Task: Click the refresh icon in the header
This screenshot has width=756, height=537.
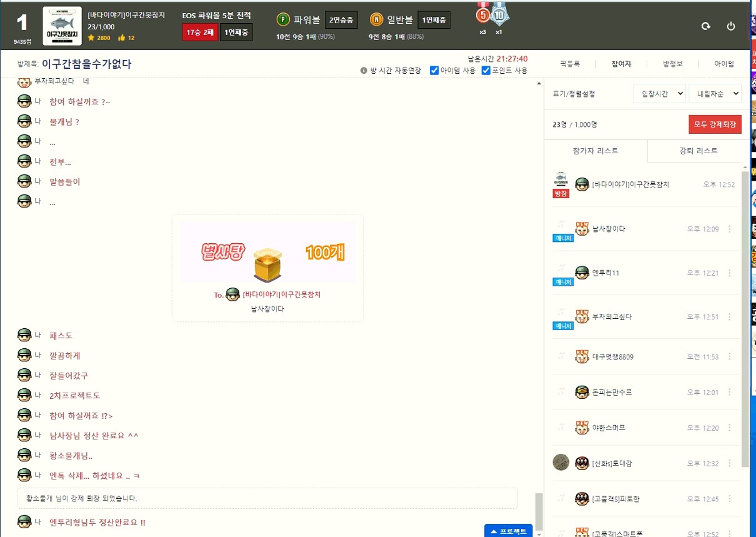Action: click(706, 26)
